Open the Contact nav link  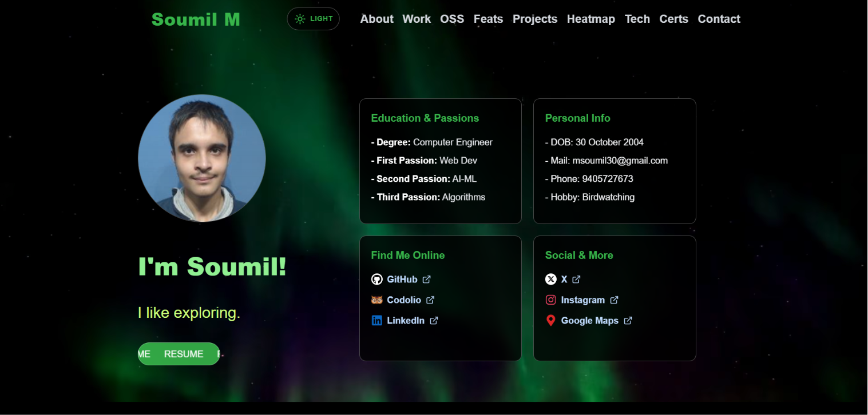click(x=719, y=19)
